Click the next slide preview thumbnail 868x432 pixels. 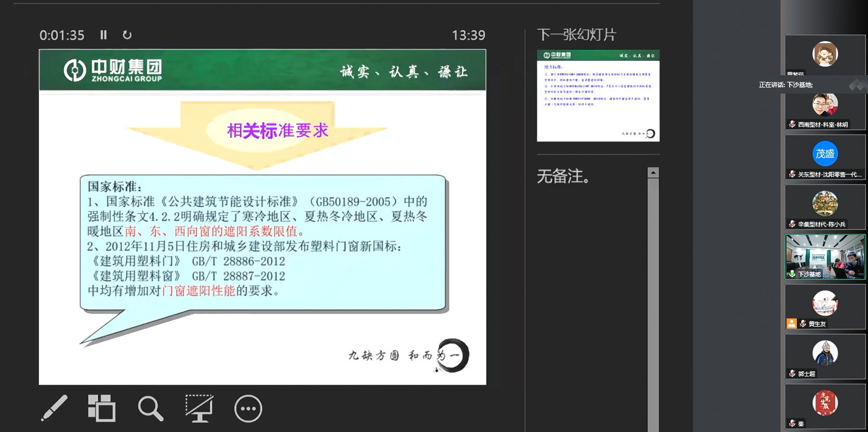tap(598, 96)
